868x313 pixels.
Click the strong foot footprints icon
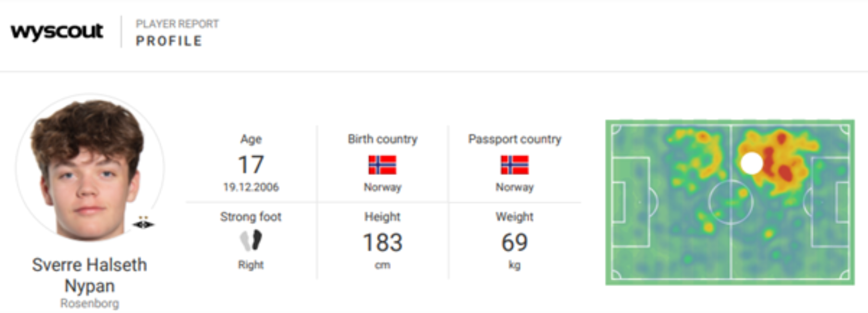[251, 240]
